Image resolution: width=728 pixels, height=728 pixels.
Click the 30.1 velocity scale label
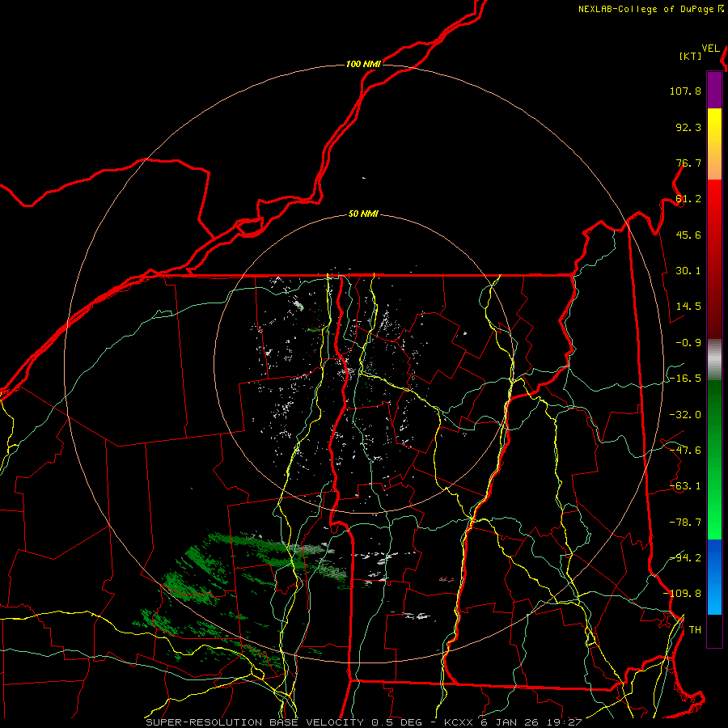click(x=688, y=271)
